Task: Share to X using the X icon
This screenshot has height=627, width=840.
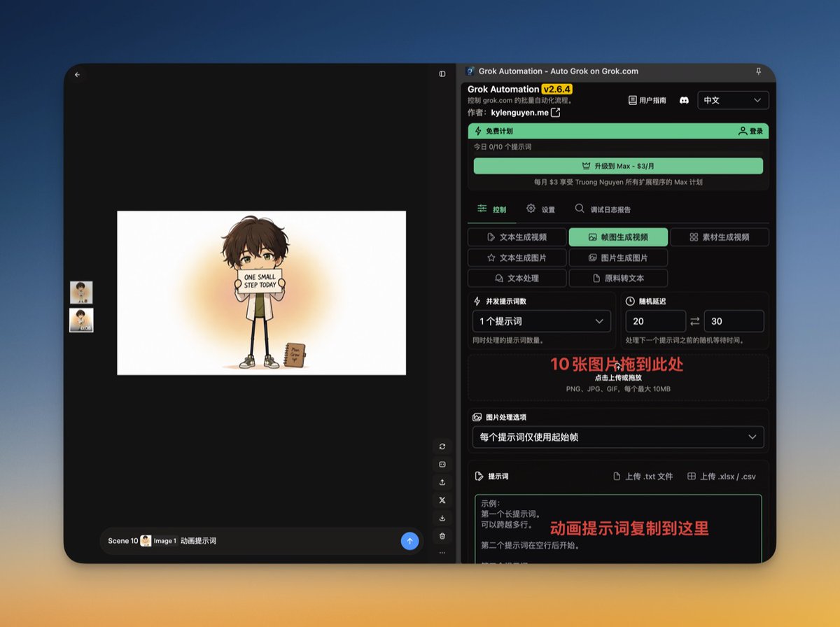Action: point(442,500)
